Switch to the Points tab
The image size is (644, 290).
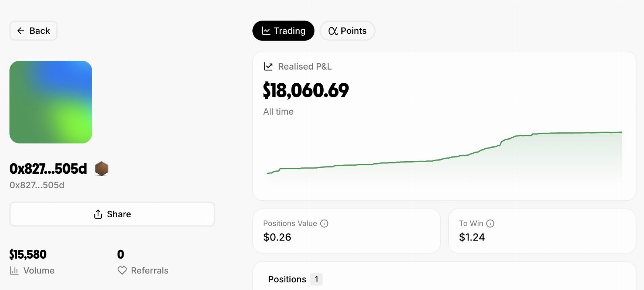tap(347, 31)
